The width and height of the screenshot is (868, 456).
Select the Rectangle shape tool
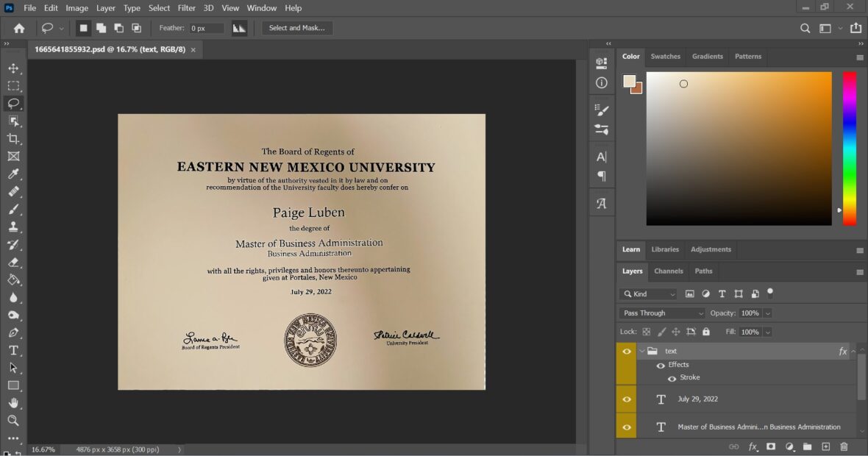13,385
